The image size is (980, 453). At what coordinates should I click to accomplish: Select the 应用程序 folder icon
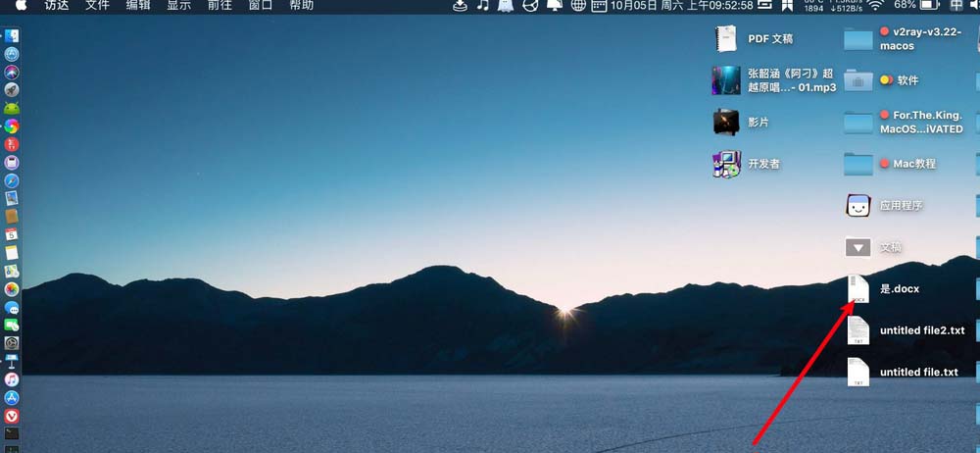coord(858,206)
